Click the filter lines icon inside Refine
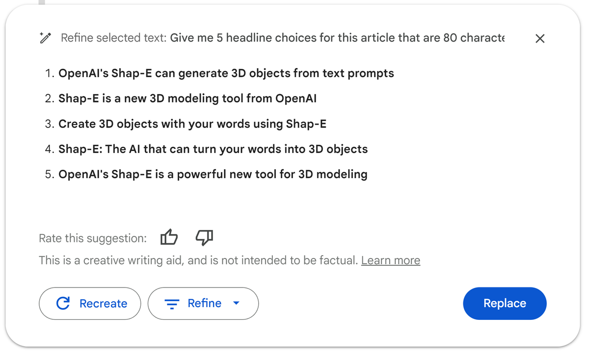 pos(171,303)
